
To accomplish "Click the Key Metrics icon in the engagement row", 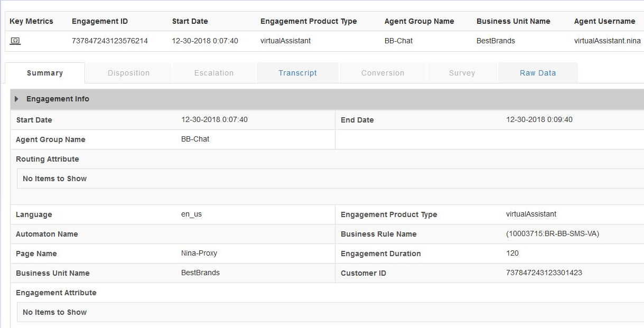I will pos(15,41).
